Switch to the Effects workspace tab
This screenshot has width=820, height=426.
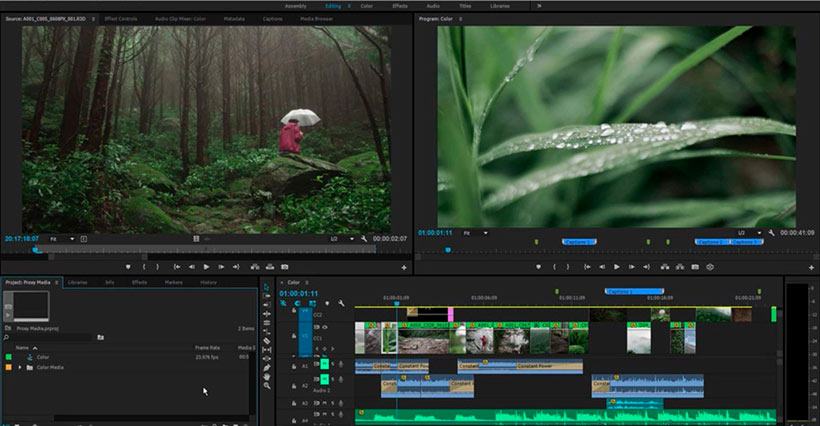point(400,6)
